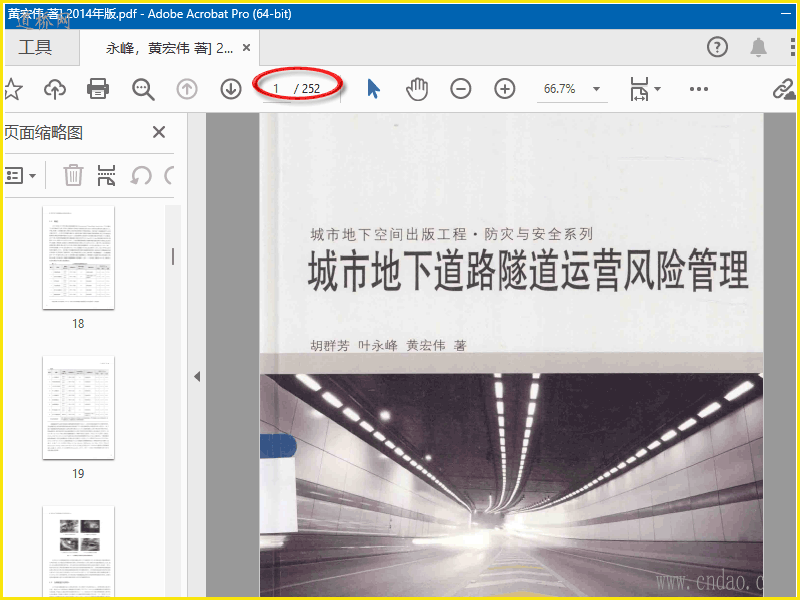Click the book title 城市地下道路隧道运营风险管理
The height and width of the screenshot is (600, 800).
point(528,270)
